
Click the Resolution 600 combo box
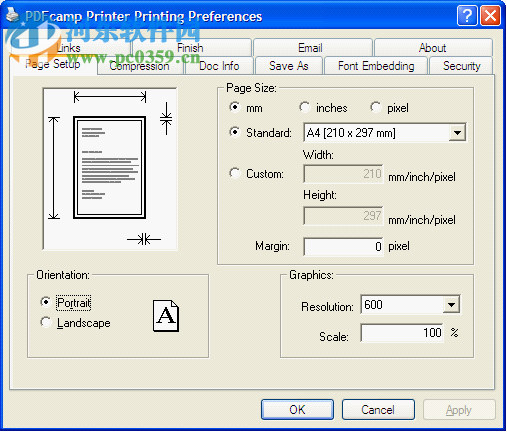tap(410, 305)
